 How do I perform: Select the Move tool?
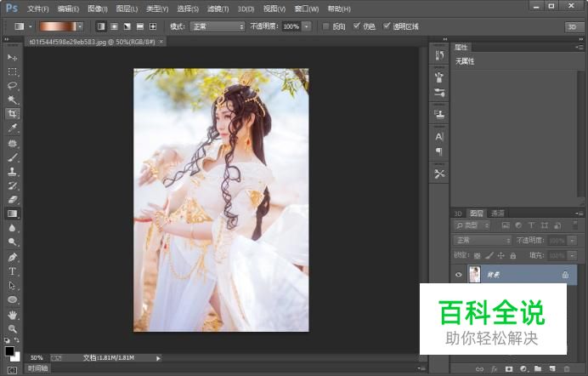pos(13,57)
